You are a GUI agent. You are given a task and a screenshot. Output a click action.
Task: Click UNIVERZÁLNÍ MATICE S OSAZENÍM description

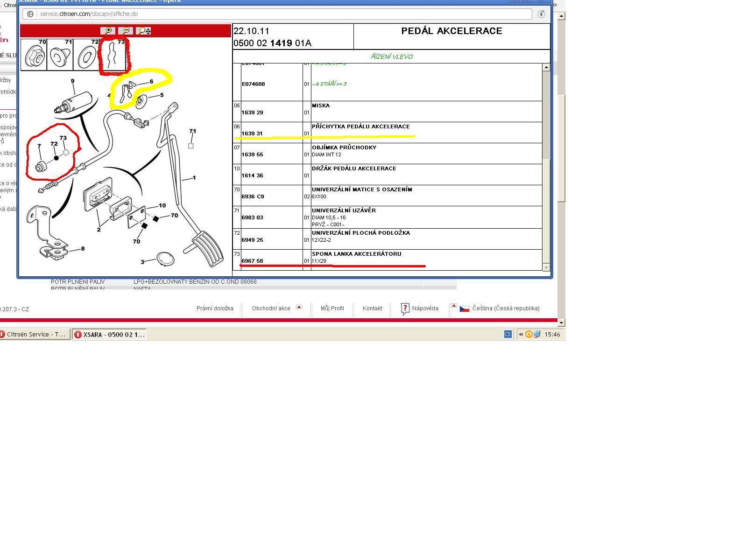click(362, 189)
